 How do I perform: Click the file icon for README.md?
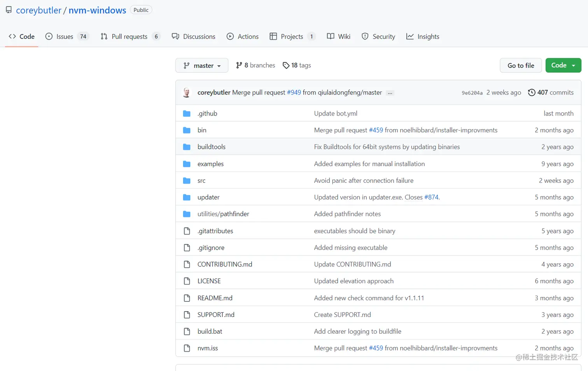click(187, 298)
